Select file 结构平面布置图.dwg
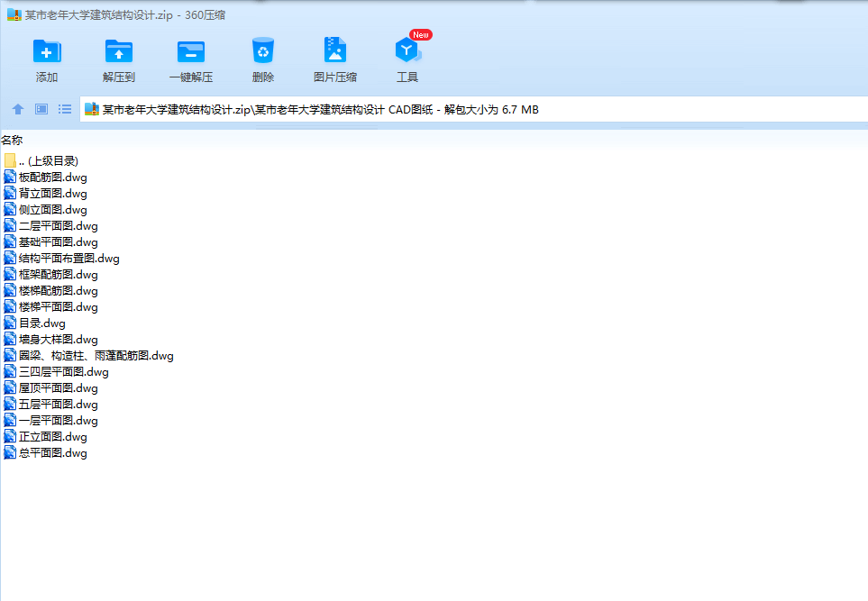 62,259
